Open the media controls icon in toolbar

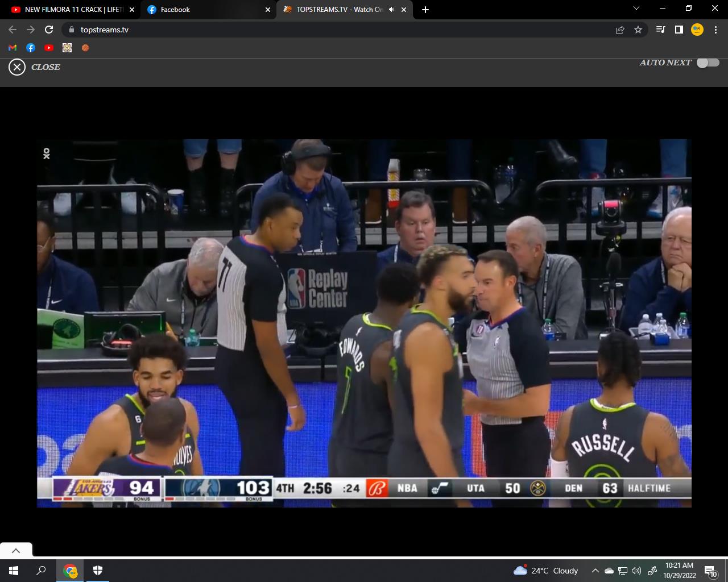click(x=660, y=30)
